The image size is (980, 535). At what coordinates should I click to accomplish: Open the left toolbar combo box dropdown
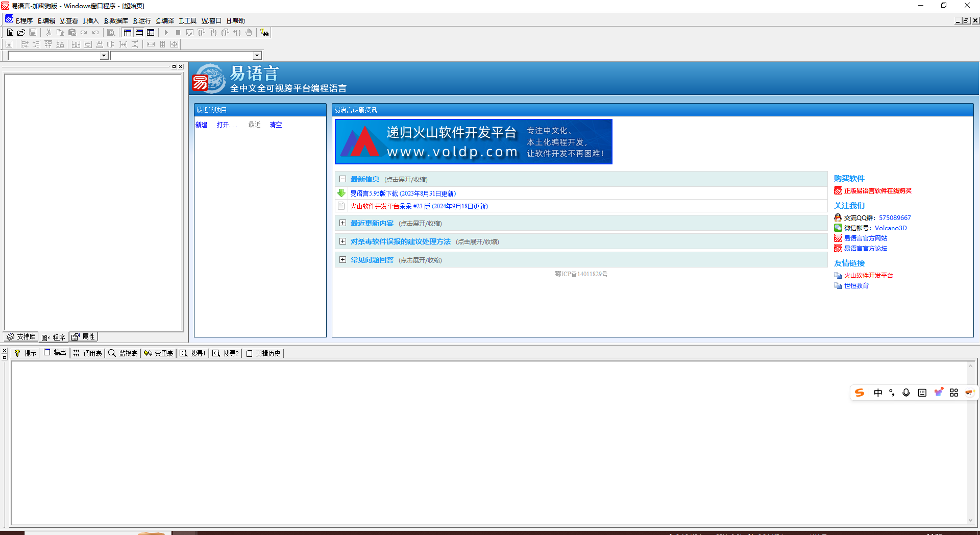click(104, 56)
